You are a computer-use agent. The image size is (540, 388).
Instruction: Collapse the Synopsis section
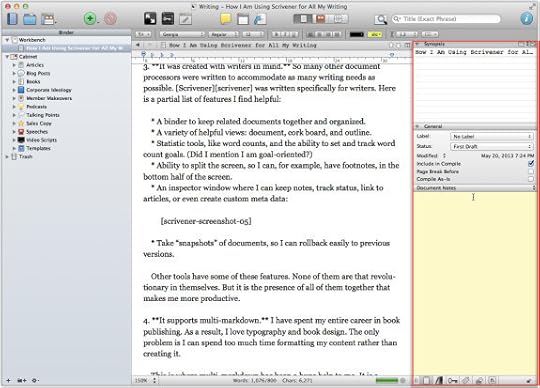(x=417, y=44)
